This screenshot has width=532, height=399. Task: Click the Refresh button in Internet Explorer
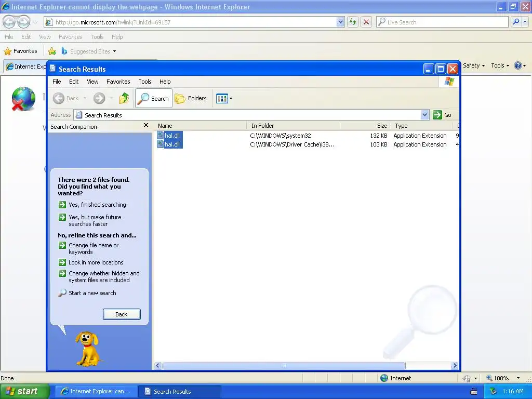[x=353, y=22]
